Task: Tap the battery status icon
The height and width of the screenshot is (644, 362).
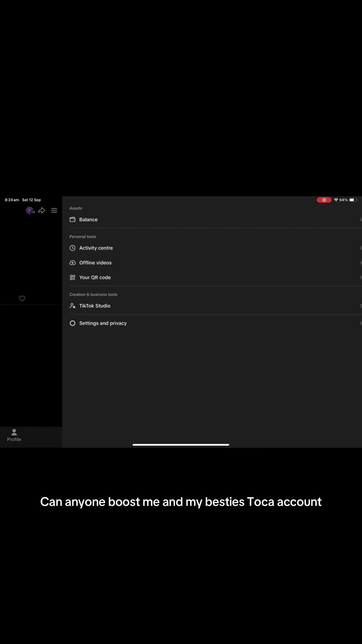Action: coord(353,200)
